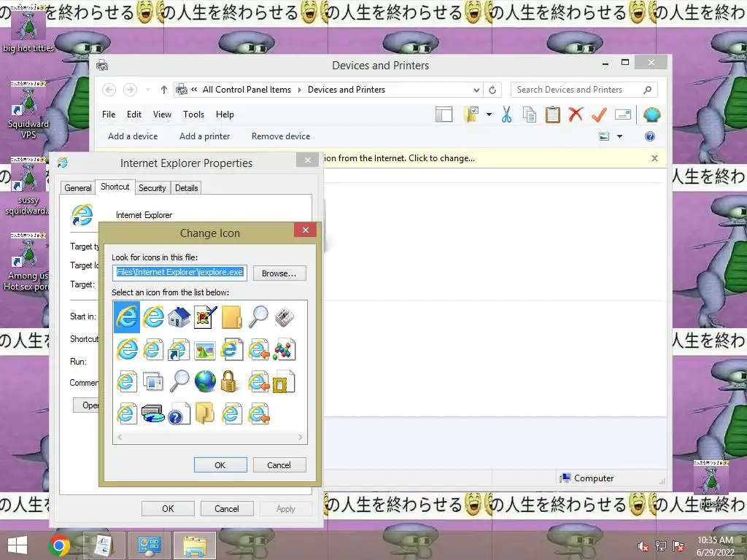Expand the address breadcrumb double chevron

pyautogui.click(x=194, y=90)
